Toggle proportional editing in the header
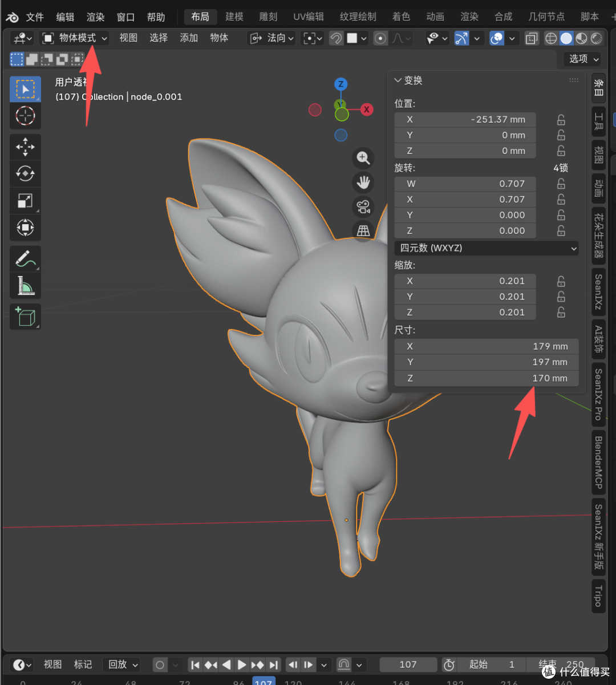Screen dimensions: 616x685 click(380, 38)
